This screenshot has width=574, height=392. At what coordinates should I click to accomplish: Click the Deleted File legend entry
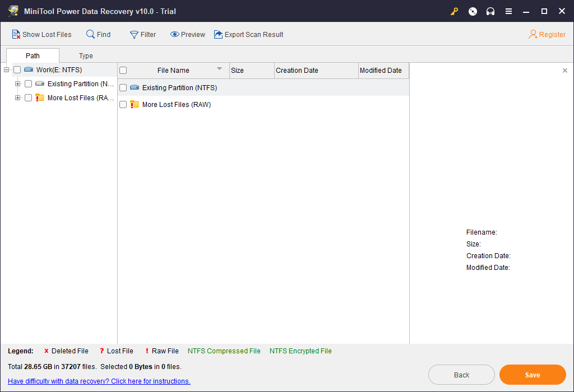pyautogui.click(x=66, y=351)
